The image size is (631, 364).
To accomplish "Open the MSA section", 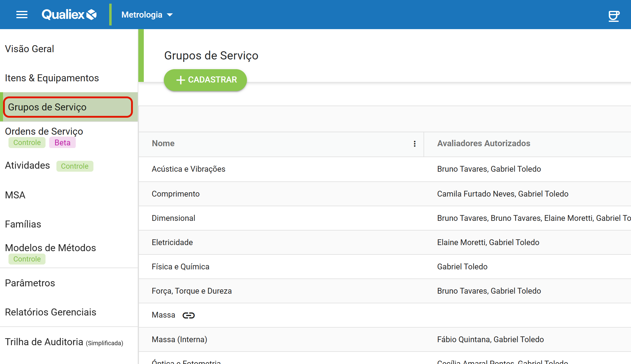I will click(15, 195).
